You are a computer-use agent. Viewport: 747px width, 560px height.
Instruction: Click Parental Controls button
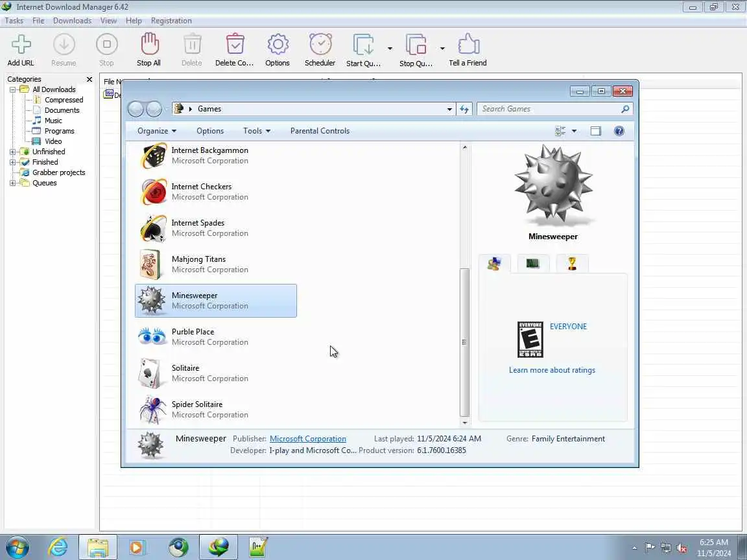coord(320,131)
